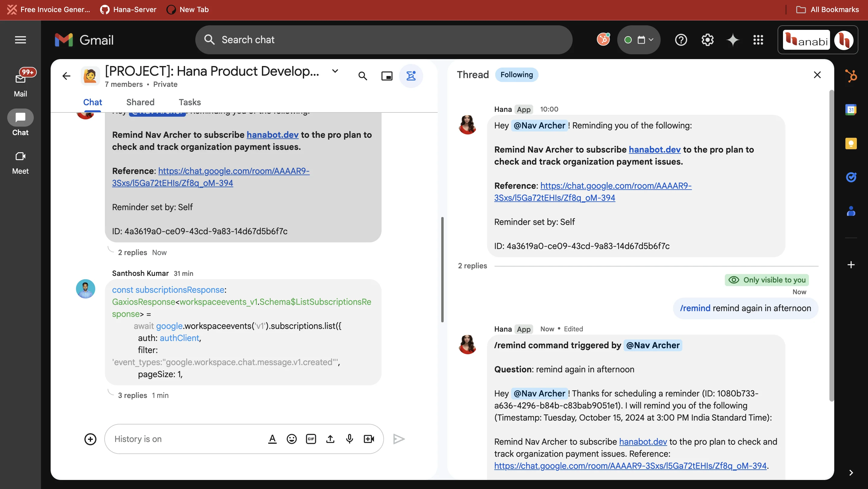Open the Settings gear icon
This screenshot has height=489, width=868.
pos(707,40)
